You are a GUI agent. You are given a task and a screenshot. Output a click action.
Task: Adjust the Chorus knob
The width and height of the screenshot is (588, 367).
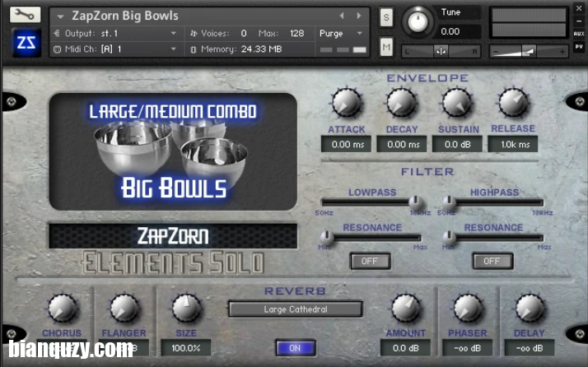(62, 309)
